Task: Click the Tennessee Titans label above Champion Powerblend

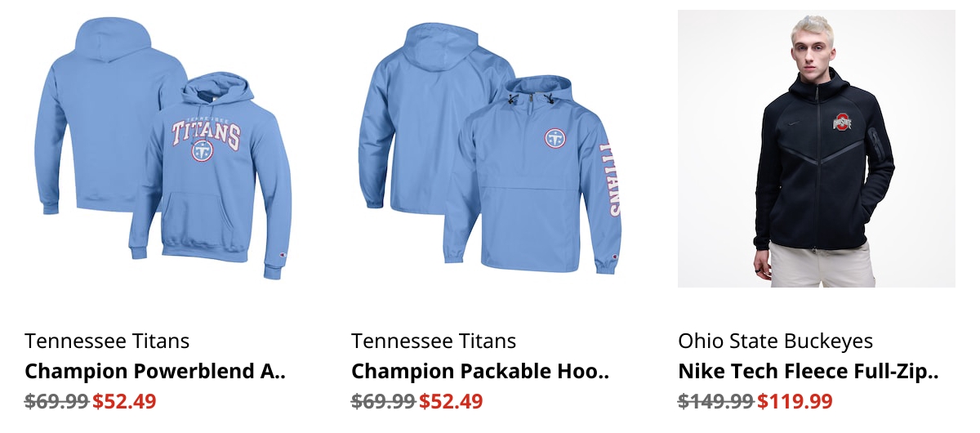Action: [x=107, y=341]
